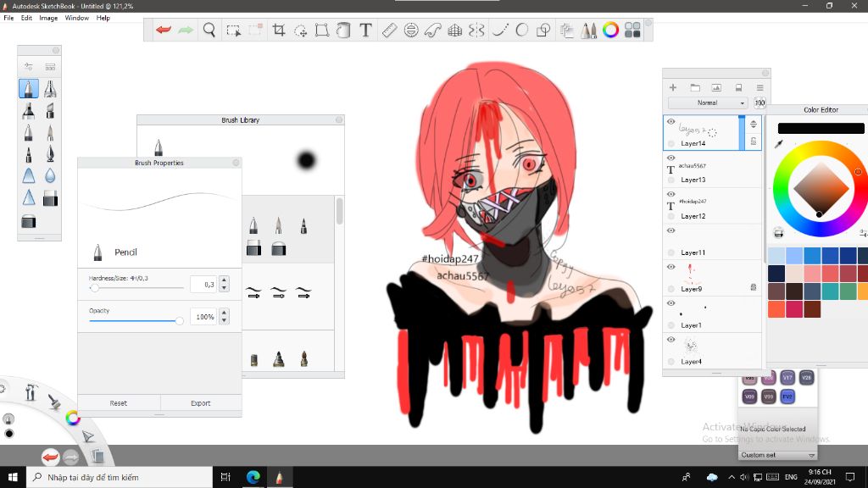The image size is (868, 488).
Task: Increase Opacity with up stepper arrow
Action: tap(224, 313)
